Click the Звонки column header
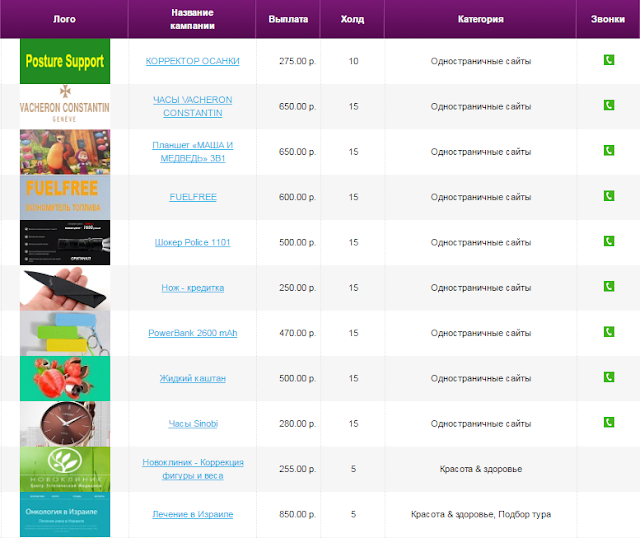The height and width of the screenshot is (538, 640). tap(608, 19)
